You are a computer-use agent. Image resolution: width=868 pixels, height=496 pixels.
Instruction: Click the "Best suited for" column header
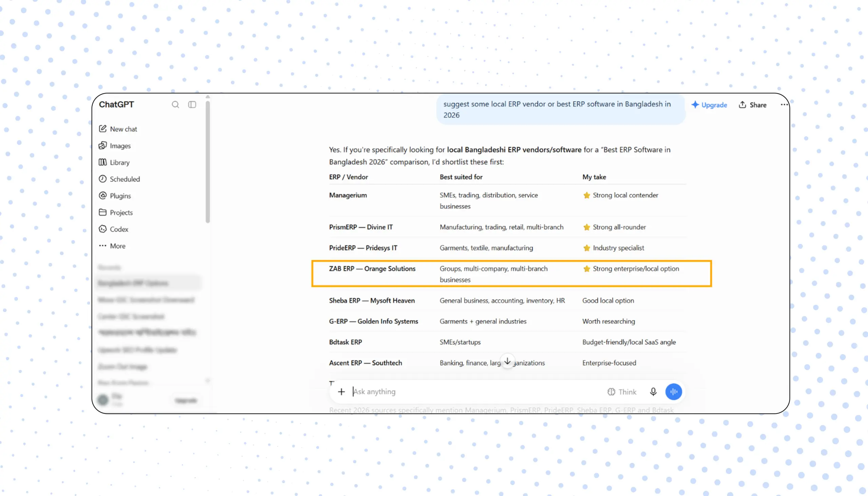(461, 177)
